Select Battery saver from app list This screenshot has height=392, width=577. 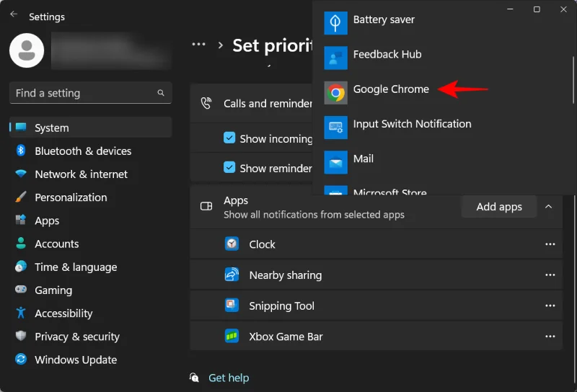[444, 23]
